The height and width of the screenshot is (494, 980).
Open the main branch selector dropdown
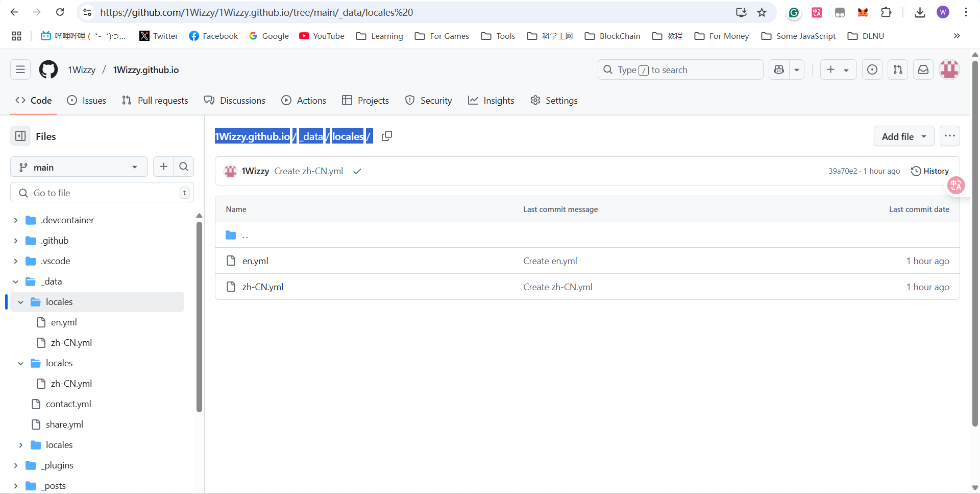click(79, 167)
